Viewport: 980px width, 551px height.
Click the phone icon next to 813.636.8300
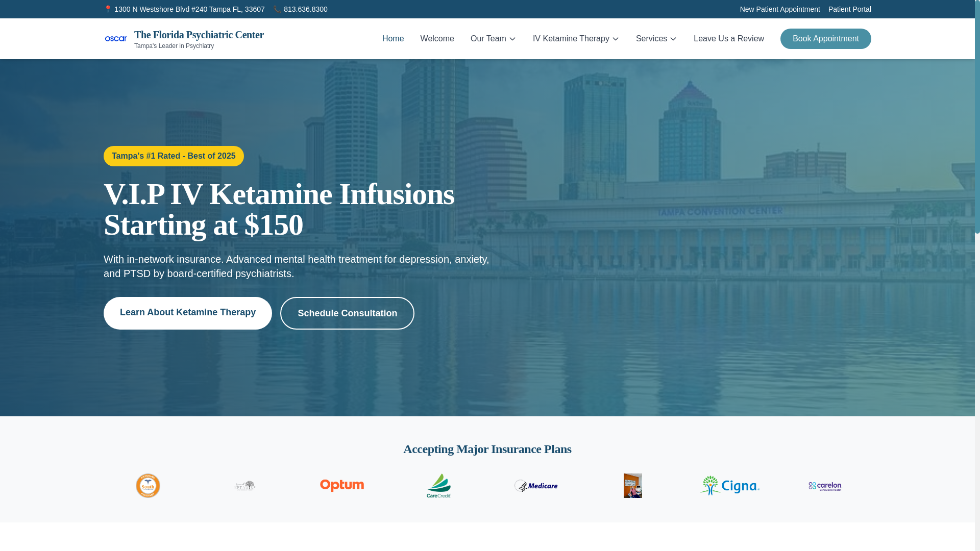tap(277, 9)
